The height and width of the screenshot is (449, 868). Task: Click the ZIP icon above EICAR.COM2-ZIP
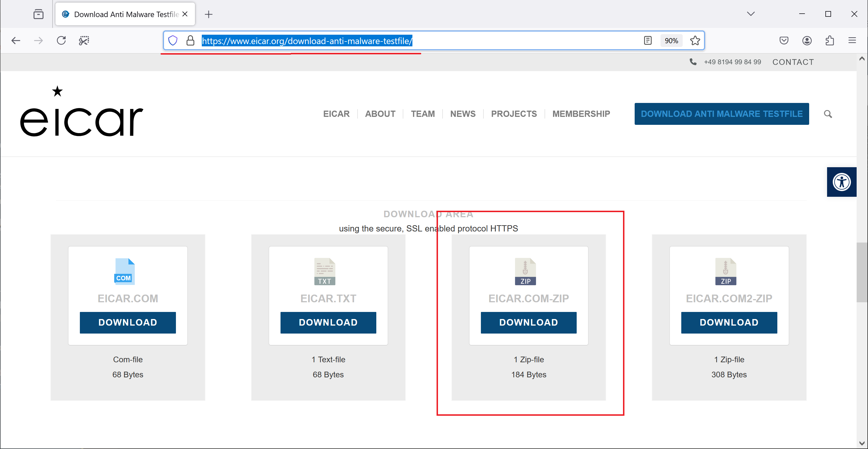726,271
